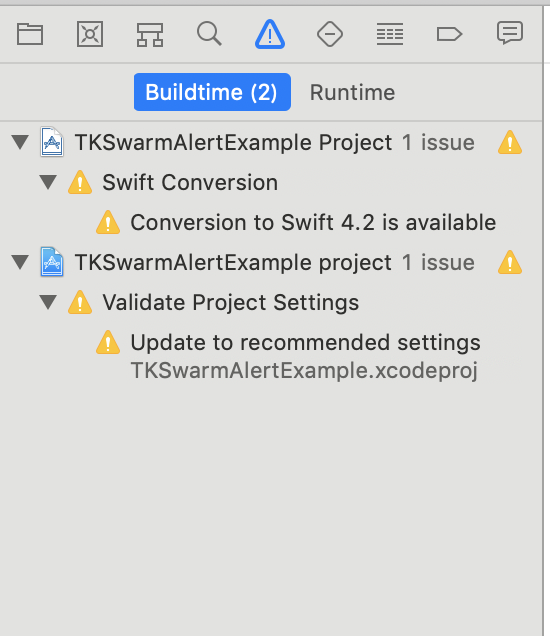Viewport: 550px width, 636px height.
Task: Switch to the Buildtime (2) tab
Action: click(x=212, y=92)
